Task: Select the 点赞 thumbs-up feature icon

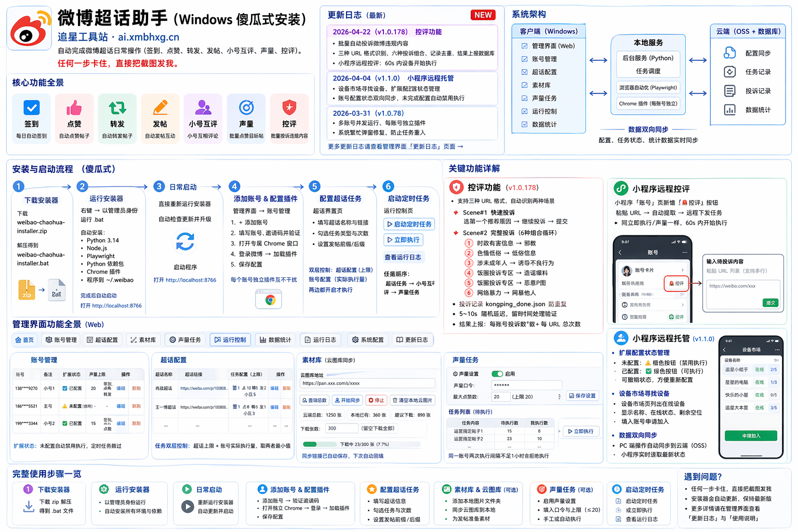Action: tap(74, 108)
